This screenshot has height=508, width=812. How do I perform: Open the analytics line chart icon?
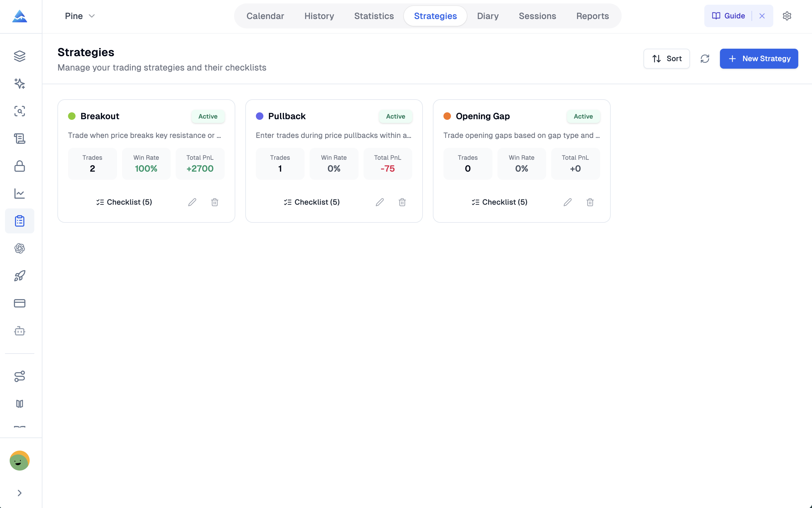(x=19, y=193)
